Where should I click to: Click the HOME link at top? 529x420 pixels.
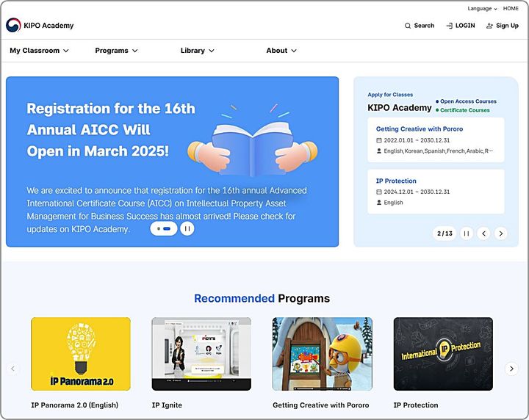pos(511,9)
